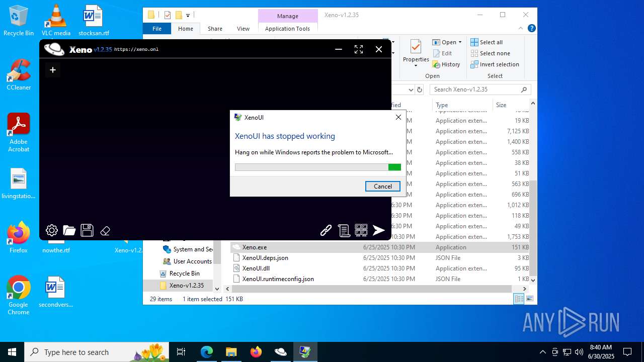The width and height of the screenshot is (644, 362).
Task: Click the Manage contextual tab
Action: pos(288,16)
